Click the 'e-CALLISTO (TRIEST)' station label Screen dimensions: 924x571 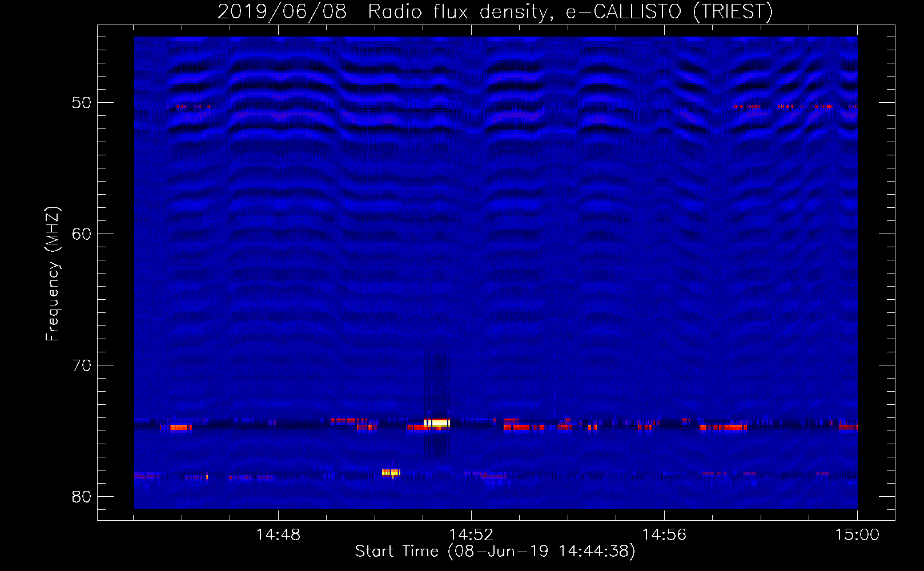click(669, 12)
